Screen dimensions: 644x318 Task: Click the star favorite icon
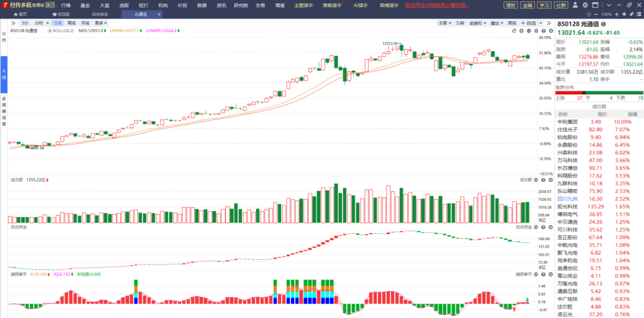(x=624, y=14)
